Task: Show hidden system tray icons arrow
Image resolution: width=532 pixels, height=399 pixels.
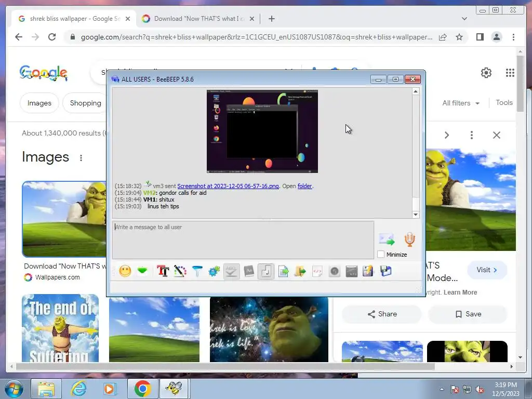Action: (x=442, y=390)
